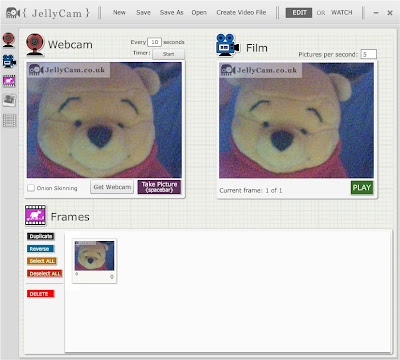Take Picture with the purple button
This screenshot has height=360, width=400.
[x=159, y=187]
